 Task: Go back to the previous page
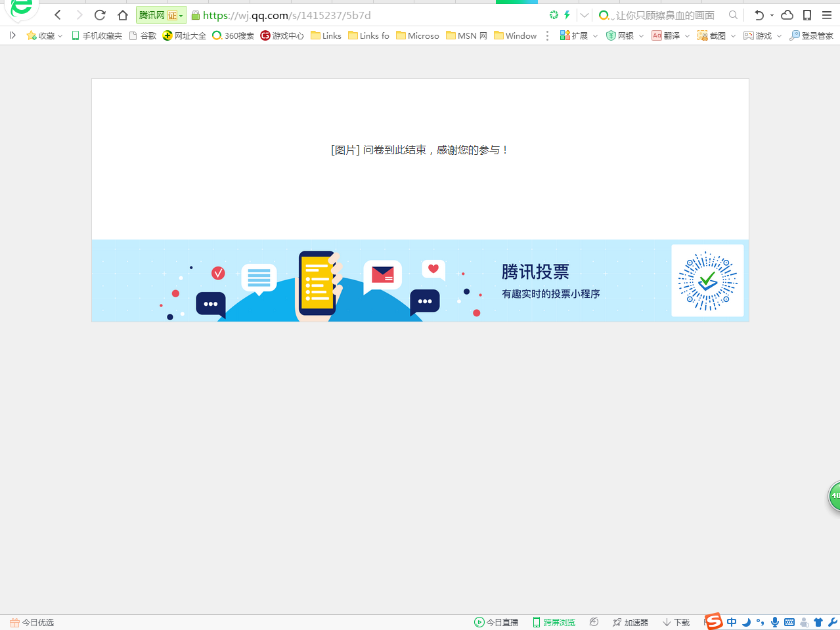click(58, 15)
